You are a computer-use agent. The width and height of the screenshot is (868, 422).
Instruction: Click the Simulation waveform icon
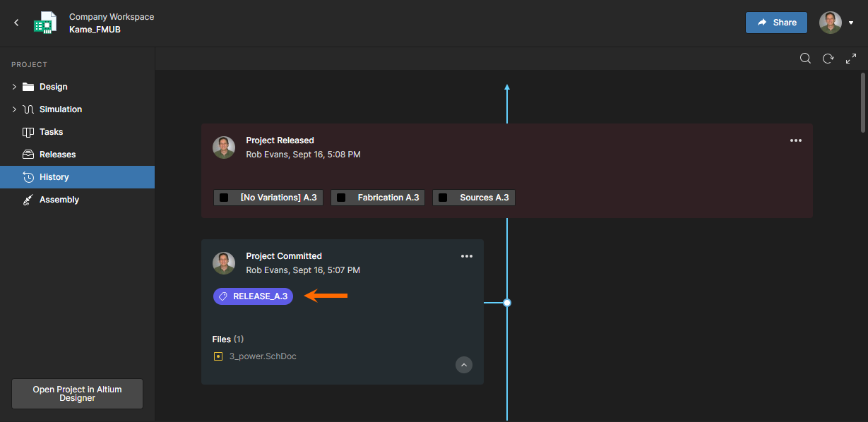pyautogui.click(x=28, y=109)
